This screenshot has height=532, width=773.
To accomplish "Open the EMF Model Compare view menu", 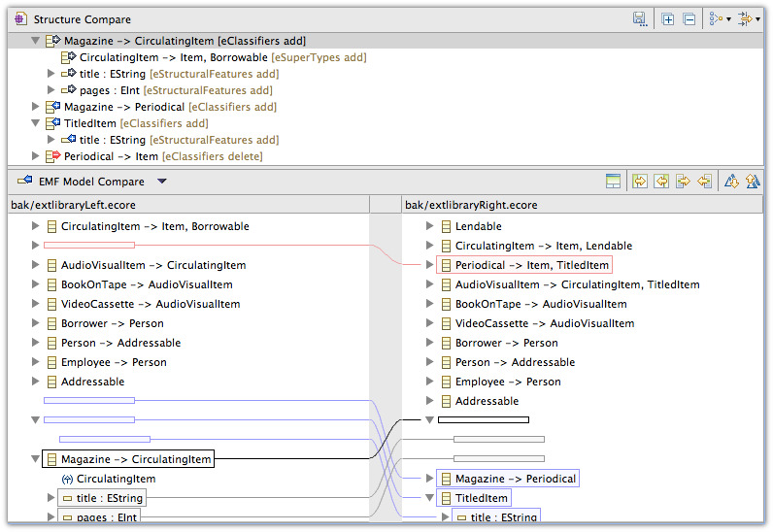I will point(162,181).
